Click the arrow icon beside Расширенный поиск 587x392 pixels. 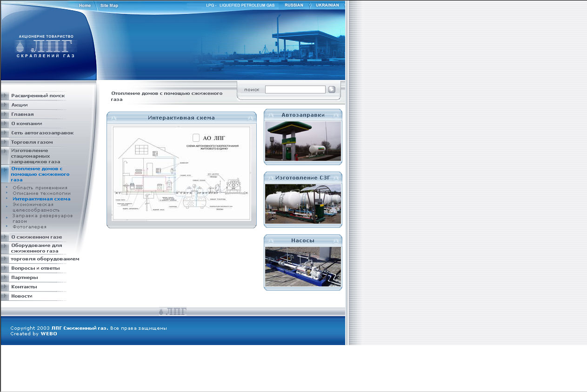5,96
